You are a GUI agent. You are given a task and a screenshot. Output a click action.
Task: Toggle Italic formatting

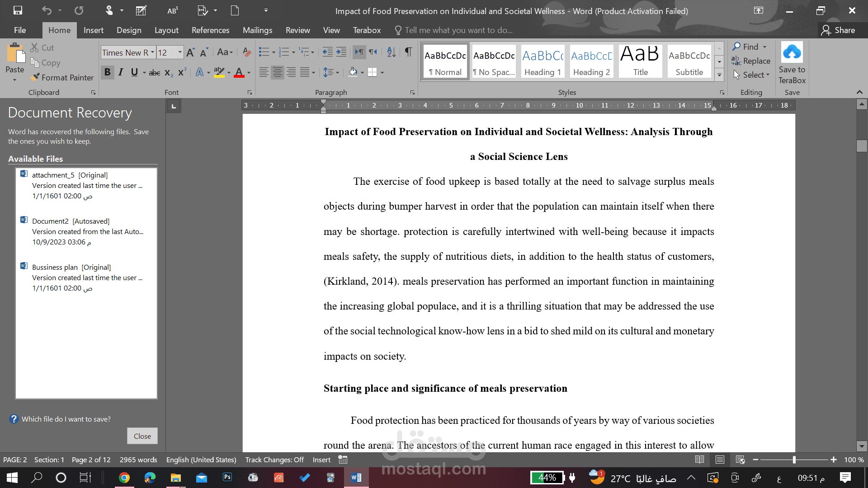(x=121, y=72)
